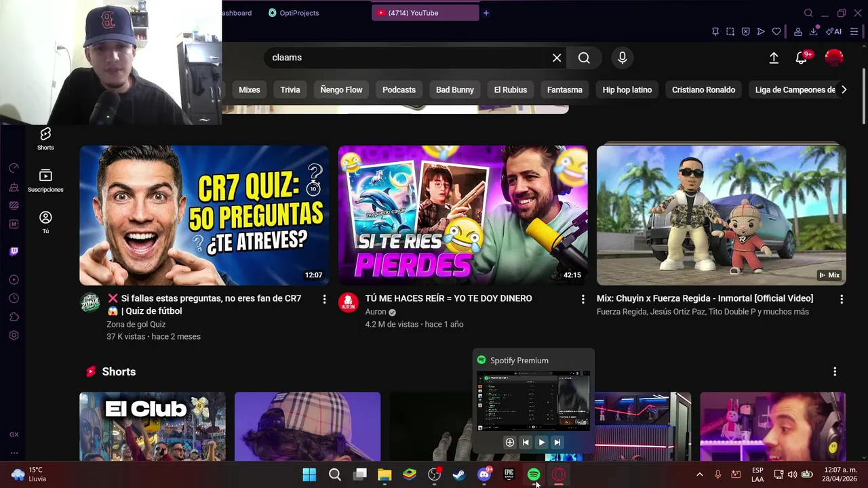Open Spotify from the taskbar
868x488 pixels.
pos(534,474)
